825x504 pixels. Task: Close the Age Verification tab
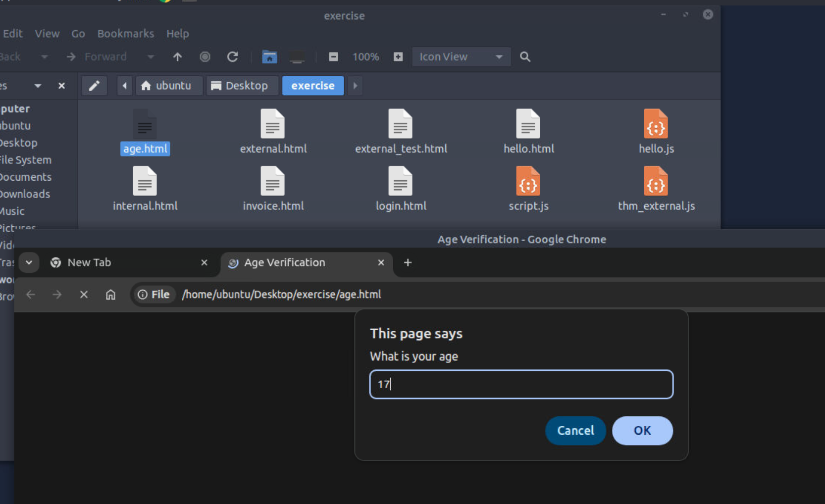(381, 263)
